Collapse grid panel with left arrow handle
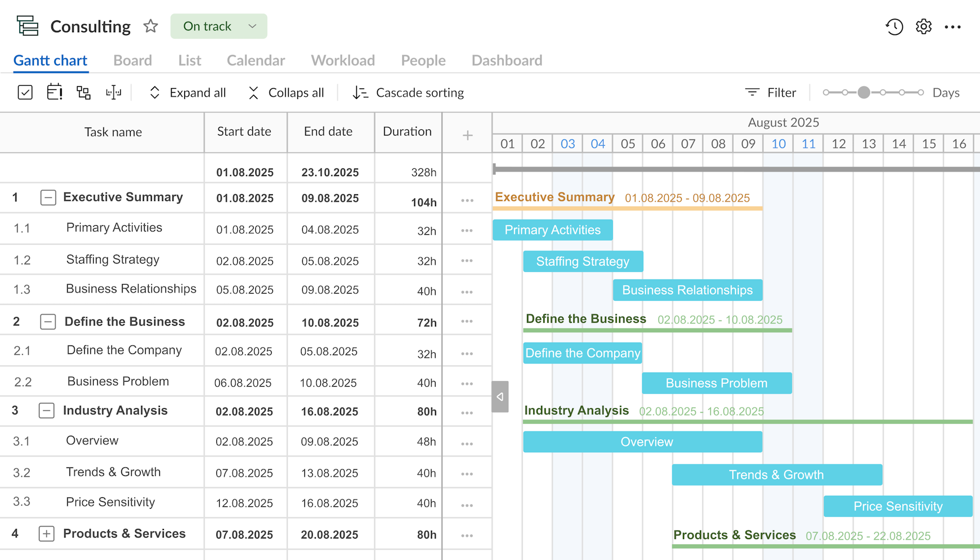 coord(500,397)
